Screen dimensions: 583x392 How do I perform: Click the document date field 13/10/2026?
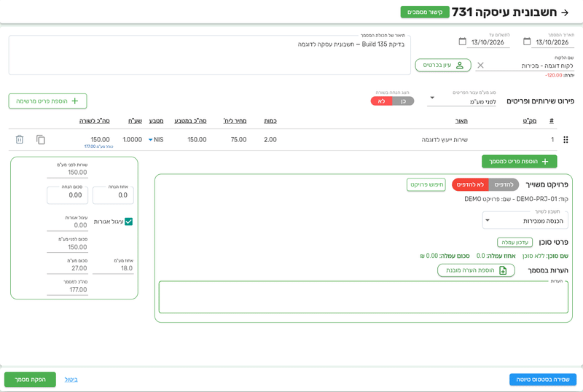click(552, 42)
